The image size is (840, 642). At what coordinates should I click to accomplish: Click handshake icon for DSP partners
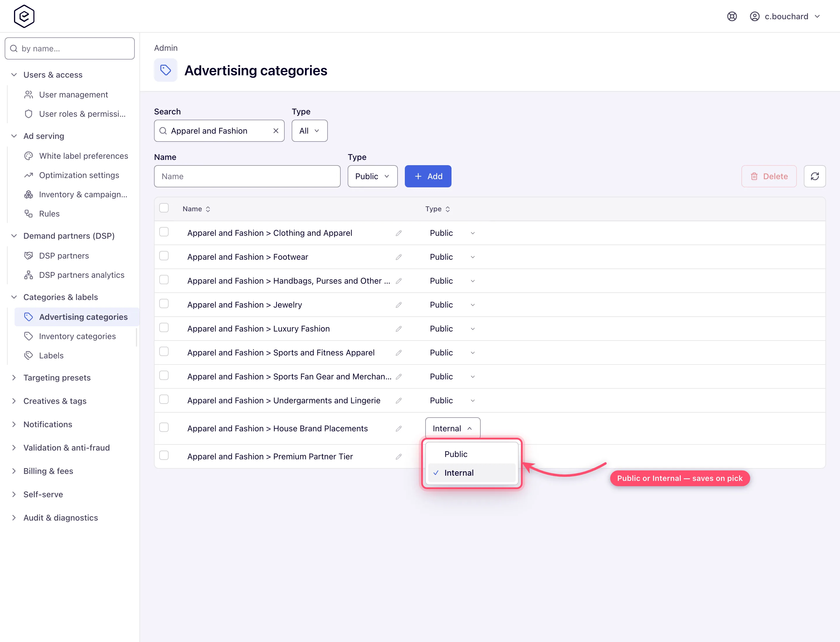pos(29,256)
